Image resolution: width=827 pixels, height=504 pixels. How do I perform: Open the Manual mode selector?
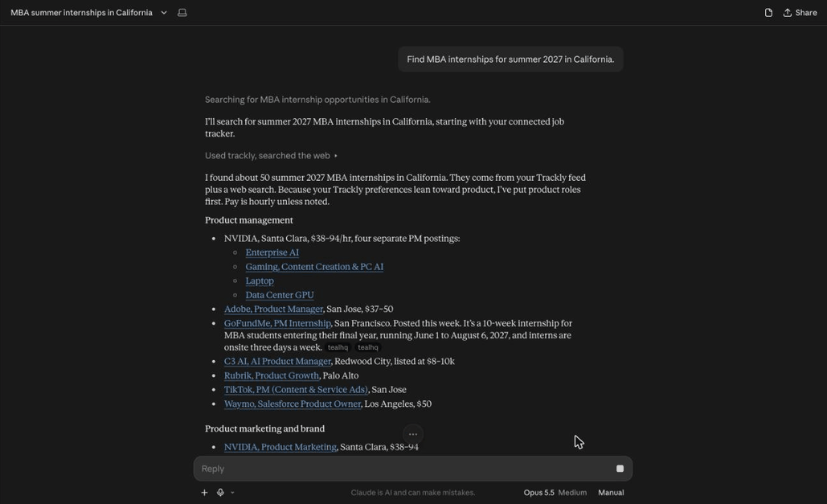click(611, 493)
